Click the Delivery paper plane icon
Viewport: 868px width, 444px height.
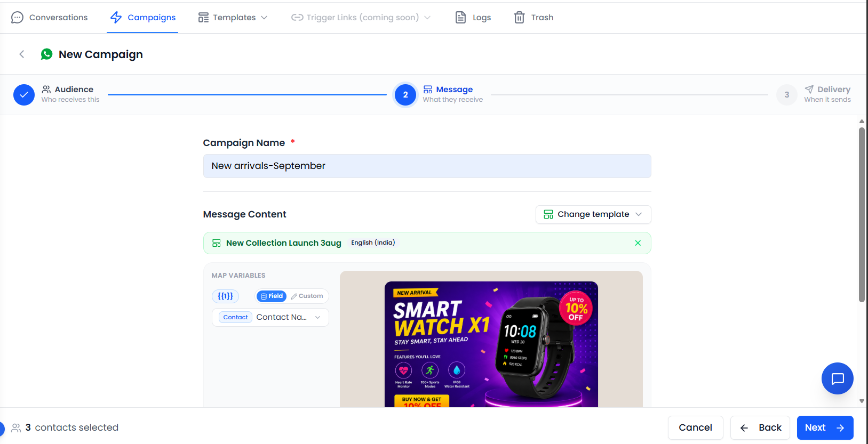(809, 90)
